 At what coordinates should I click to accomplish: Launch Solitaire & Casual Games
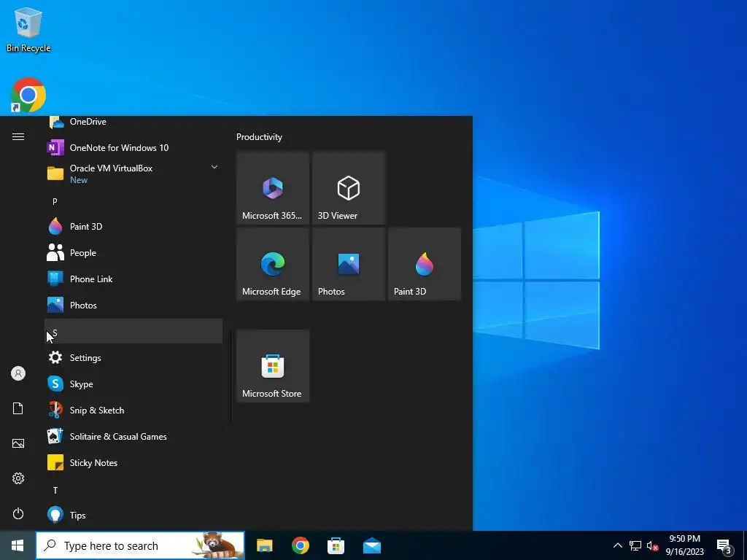133,436
